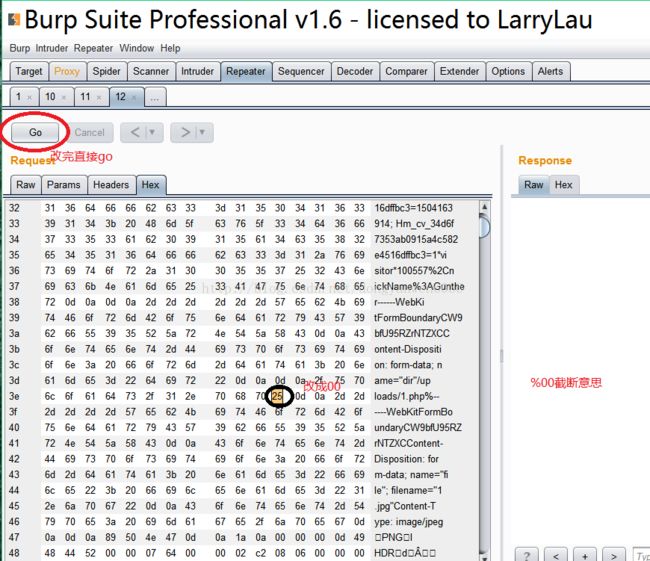Select the highlighted hex byte 25
The height and width of the screenshot is (561, 650).
[277, 396]
